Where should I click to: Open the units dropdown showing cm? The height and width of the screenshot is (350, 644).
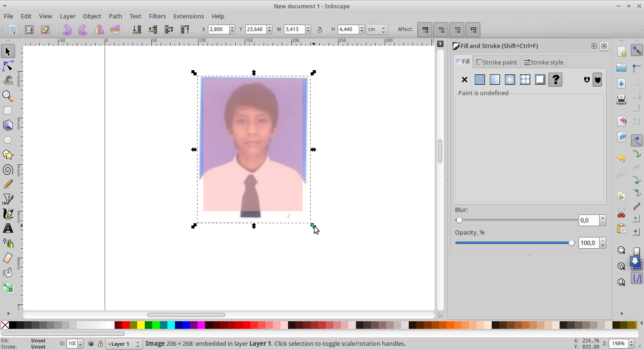[377, 30]
